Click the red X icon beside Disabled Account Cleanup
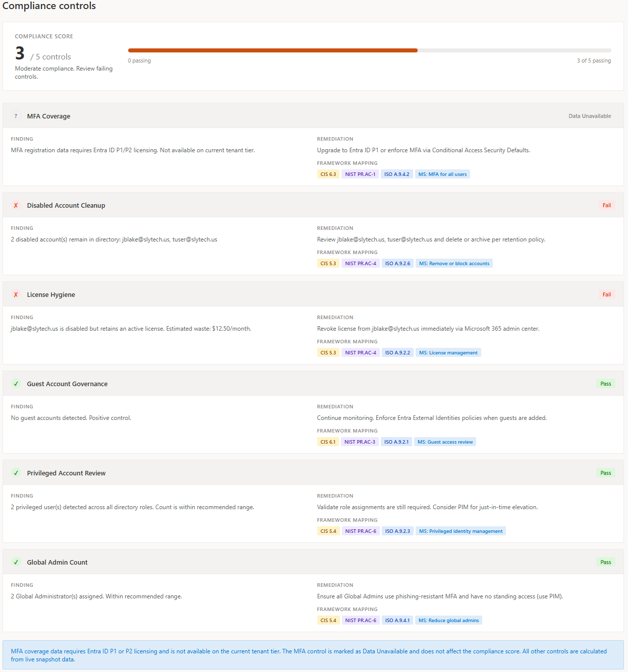 [16, 205]
